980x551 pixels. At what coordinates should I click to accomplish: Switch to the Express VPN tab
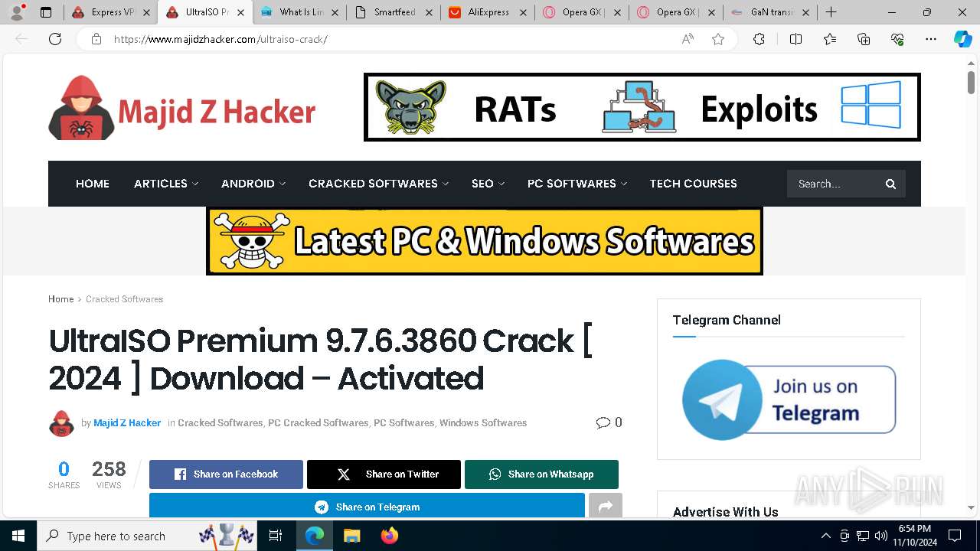[111, 12]
